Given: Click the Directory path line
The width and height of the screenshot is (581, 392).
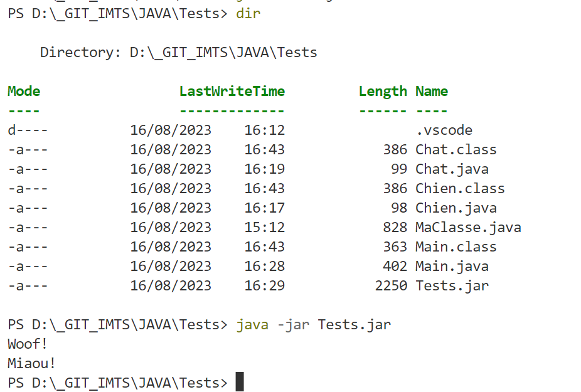Looking at the screenshot, I should (179, 53).
